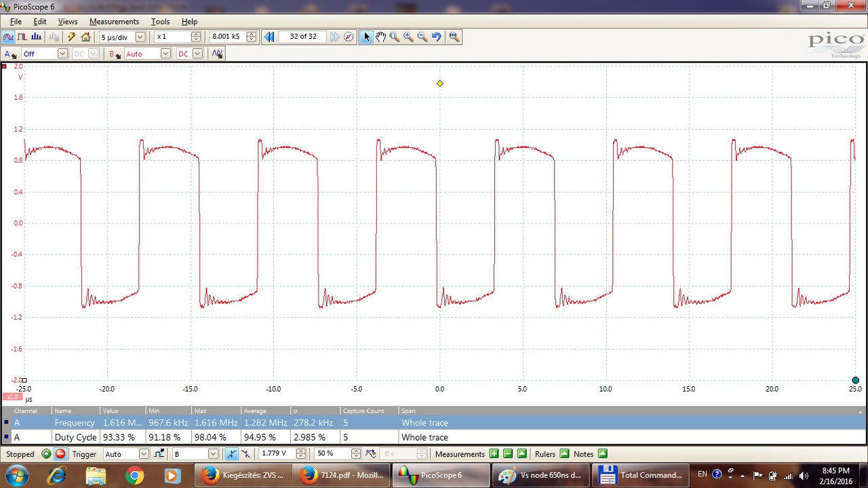Viewport: 868px width, 488px height.
Task: Open Channel A options button
Action: [9, 54]
